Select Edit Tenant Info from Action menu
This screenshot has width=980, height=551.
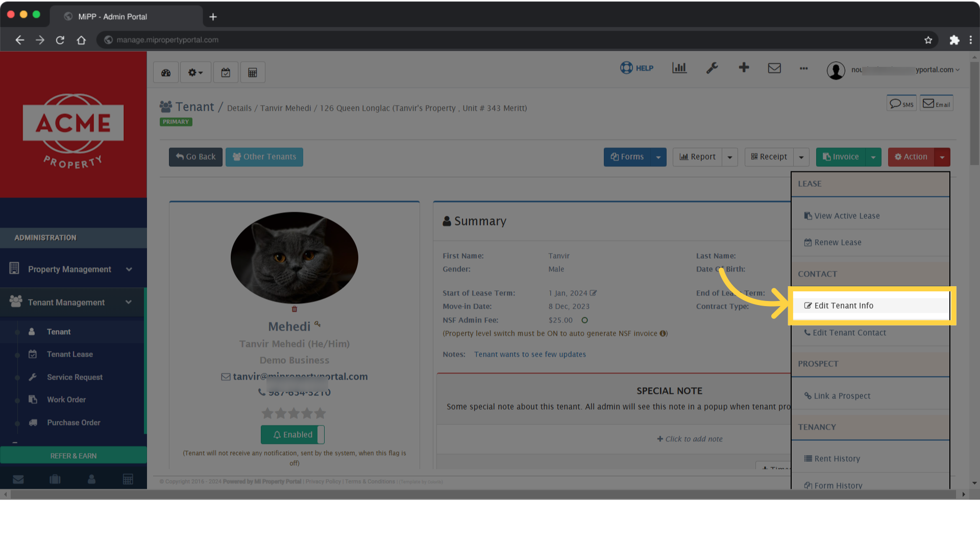[x=843, y=305]
